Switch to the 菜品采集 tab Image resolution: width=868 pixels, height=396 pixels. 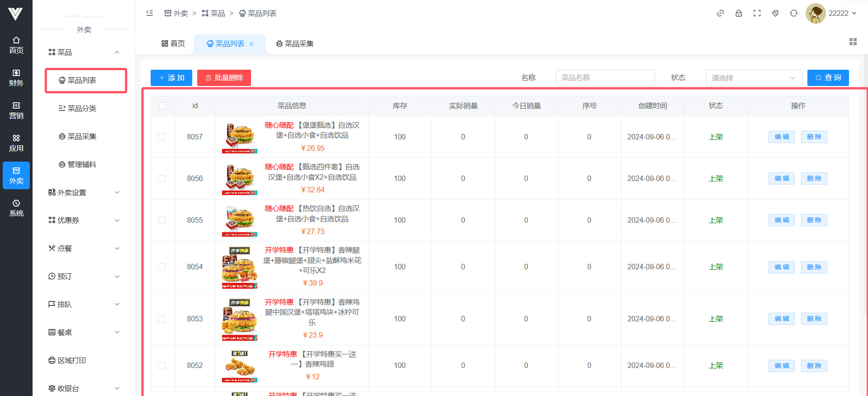[295, 44]
